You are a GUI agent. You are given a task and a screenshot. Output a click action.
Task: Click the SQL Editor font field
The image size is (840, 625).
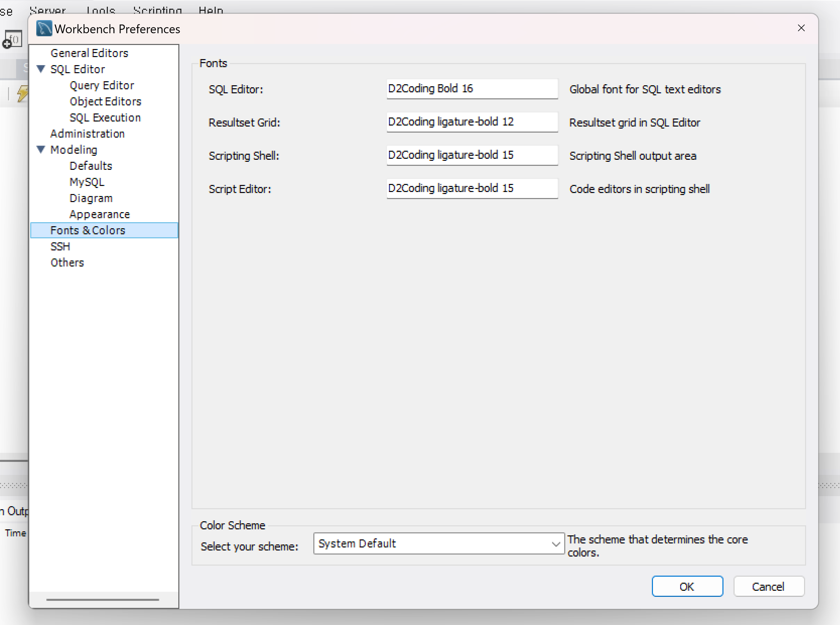pyautogui.click(x=472, y=89)
